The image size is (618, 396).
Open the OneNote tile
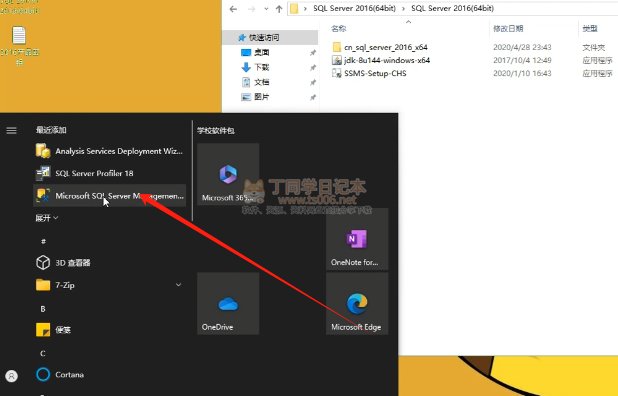(357, 239)
